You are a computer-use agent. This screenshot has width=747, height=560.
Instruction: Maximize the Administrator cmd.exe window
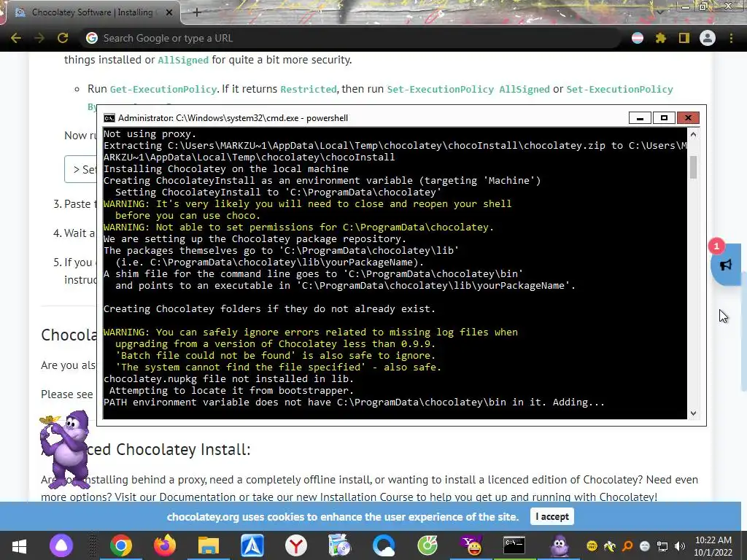coord(664,117)
